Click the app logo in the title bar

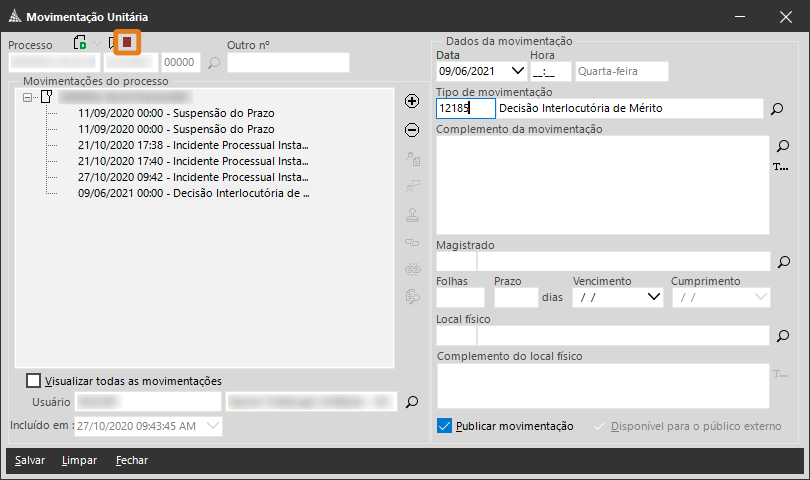(15, 17)
